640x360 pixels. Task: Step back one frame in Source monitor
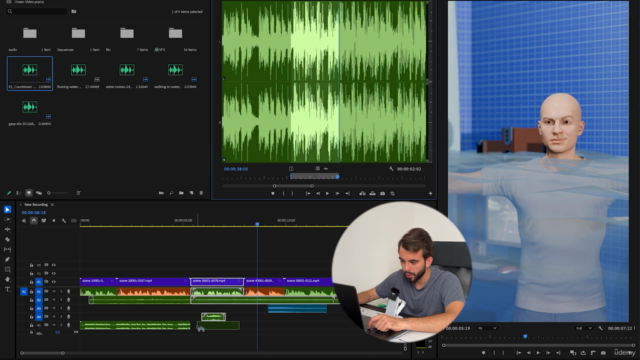pos(318,193)
